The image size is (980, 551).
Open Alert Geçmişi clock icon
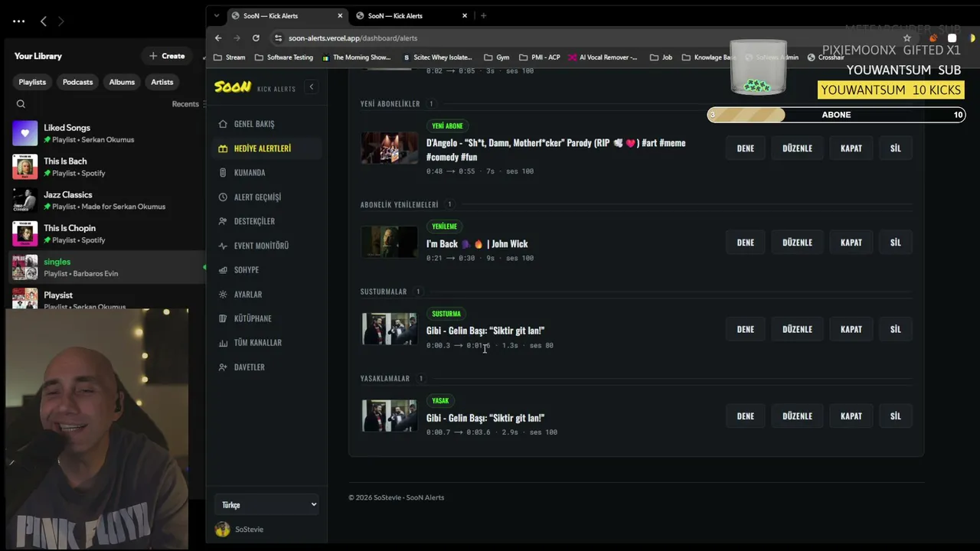tap(223, 197)
